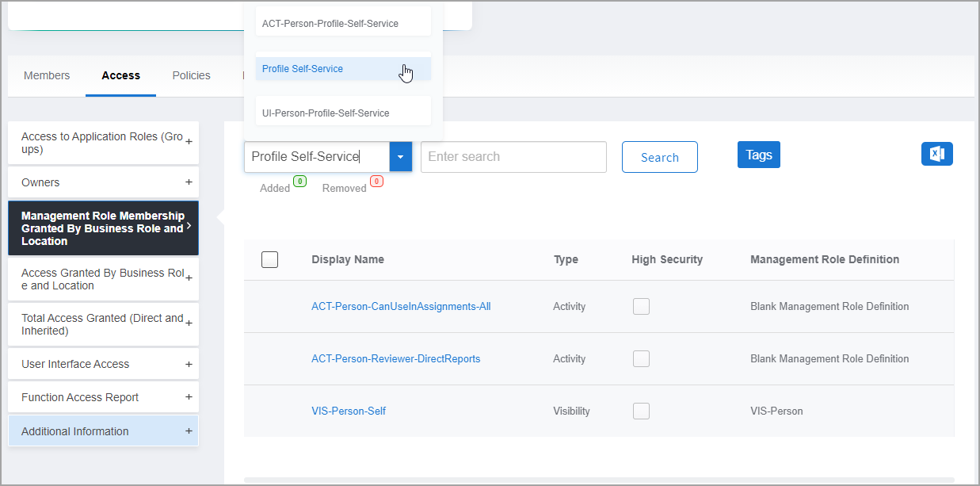Click the Added count badge

[x=299, y=182]
